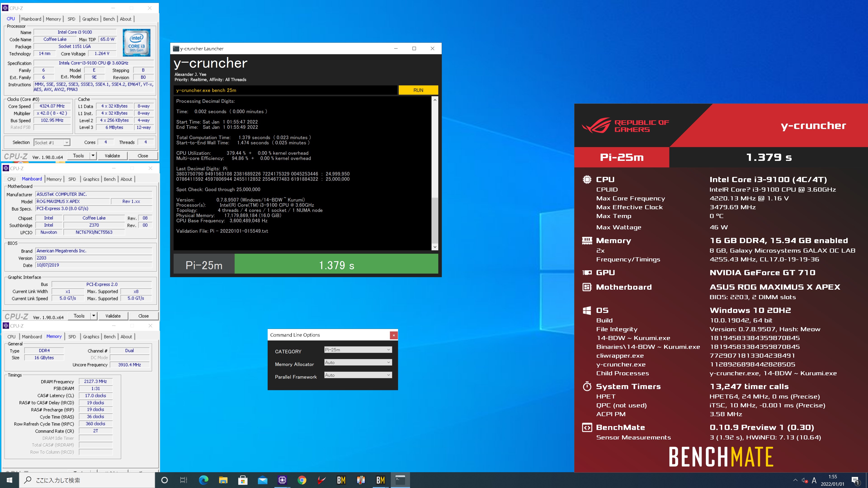Open About tab in Memory CPU-Z window

[126, 336]
